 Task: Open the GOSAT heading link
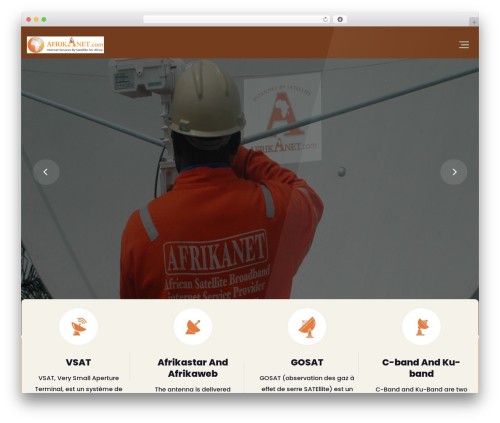pyautogui.click(x=307, y=362)
